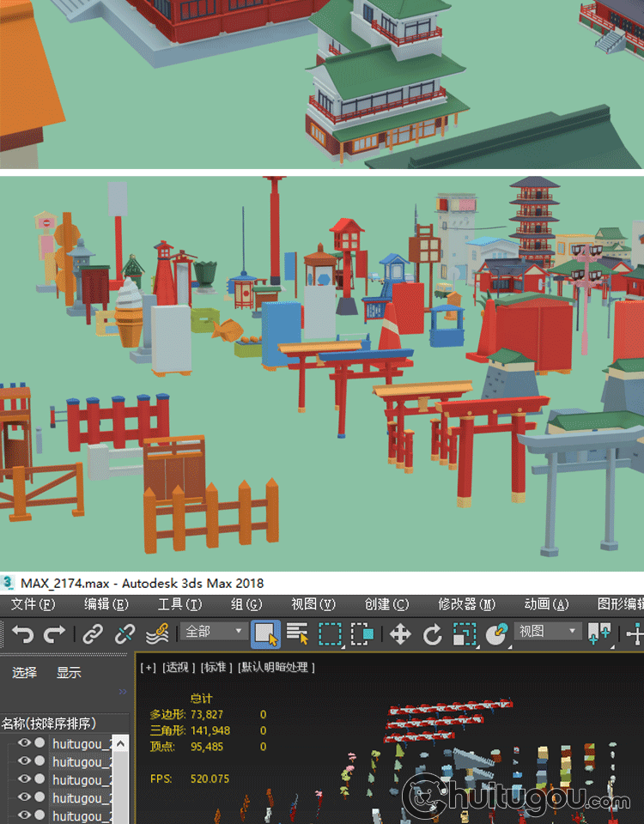Click the 名称(按降序排序) column header

(x=49, y=723)
